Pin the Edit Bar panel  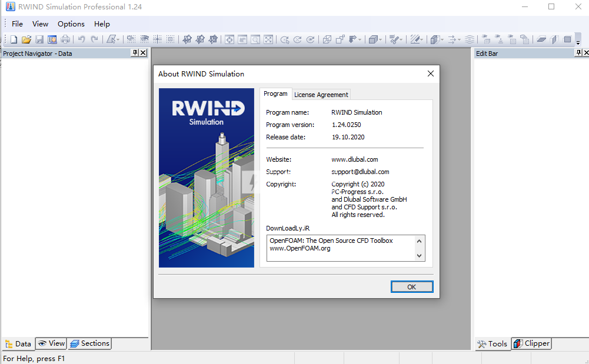[578, 53]
